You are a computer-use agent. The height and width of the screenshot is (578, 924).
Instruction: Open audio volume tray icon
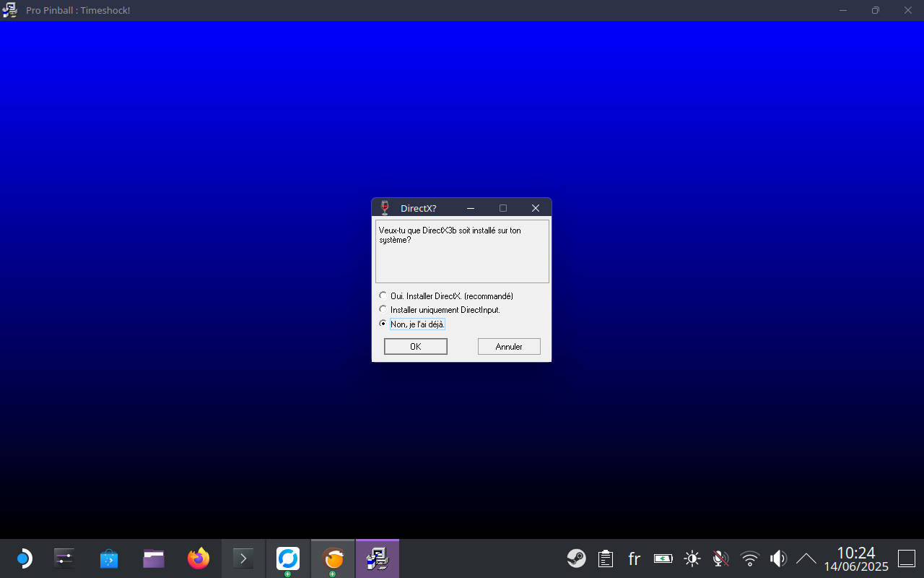[x=778, y=558]
